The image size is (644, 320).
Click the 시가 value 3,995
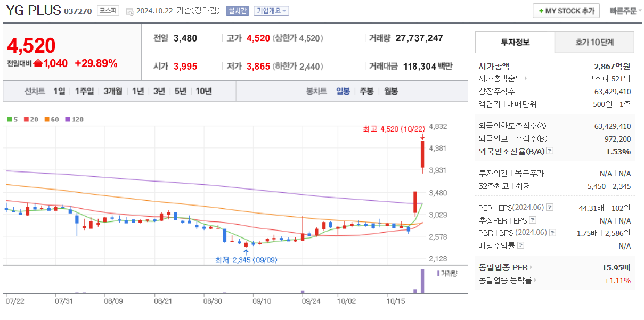(x=185, y=66)
